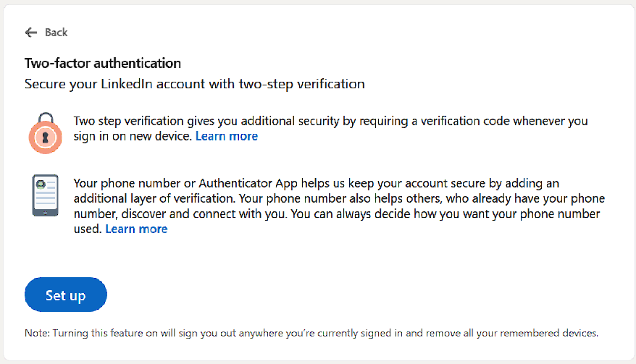The width and height of the screenshot is (636, 364).
Task: Click the phone device icon
Action: (x=46, y=195)
